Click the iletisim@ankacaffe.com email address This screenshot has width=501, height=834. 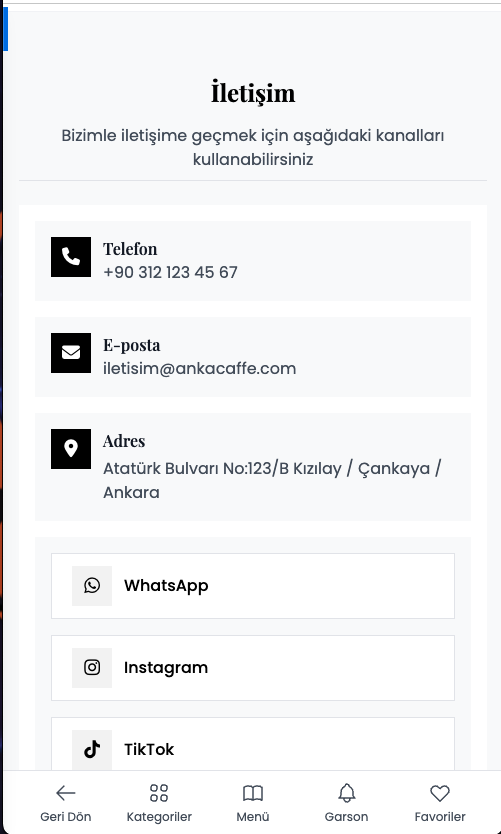pyautogui.click(x=199, y=369)
